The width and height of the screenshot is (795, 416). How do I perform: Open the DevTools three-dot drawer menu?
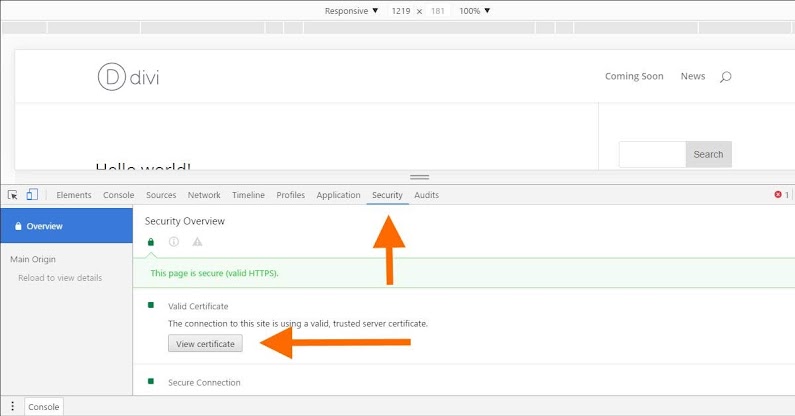(13, 406)
